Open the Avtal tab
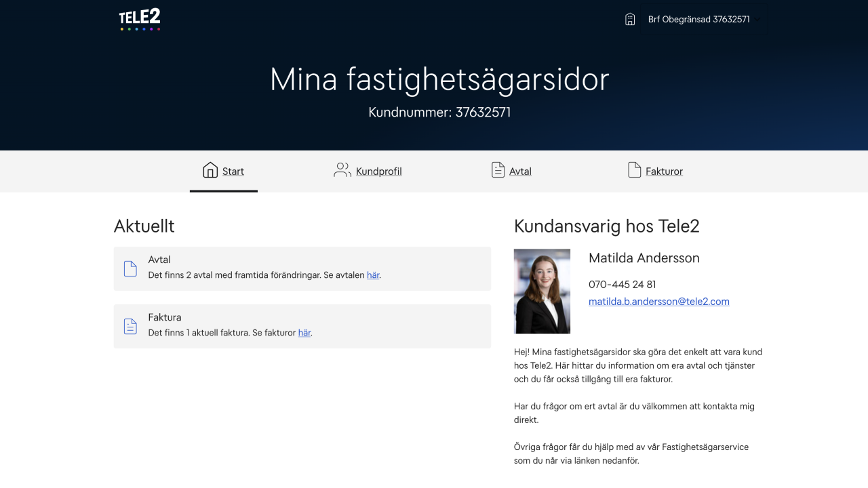 [520, 171]
